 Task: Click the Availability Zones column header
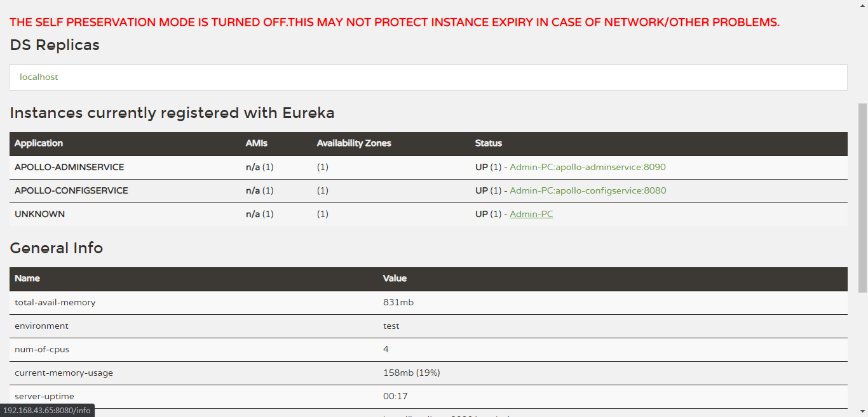click(354, 143)
